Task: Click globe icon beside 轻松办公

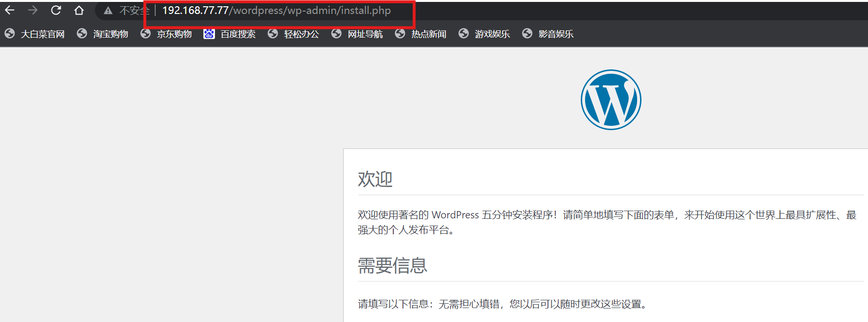Action: (x=273, y=33)
